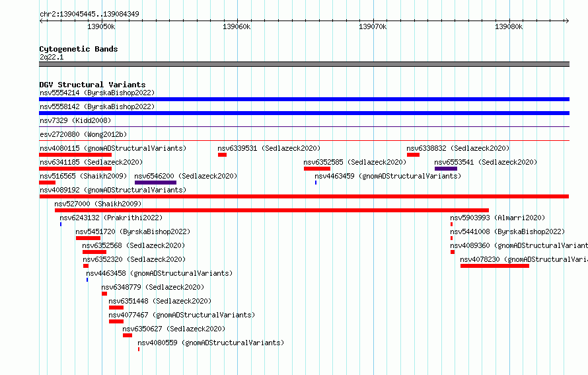Click nsv6243132 (Prakrithi2022) label
588x375 pixels.
(111, 218)
